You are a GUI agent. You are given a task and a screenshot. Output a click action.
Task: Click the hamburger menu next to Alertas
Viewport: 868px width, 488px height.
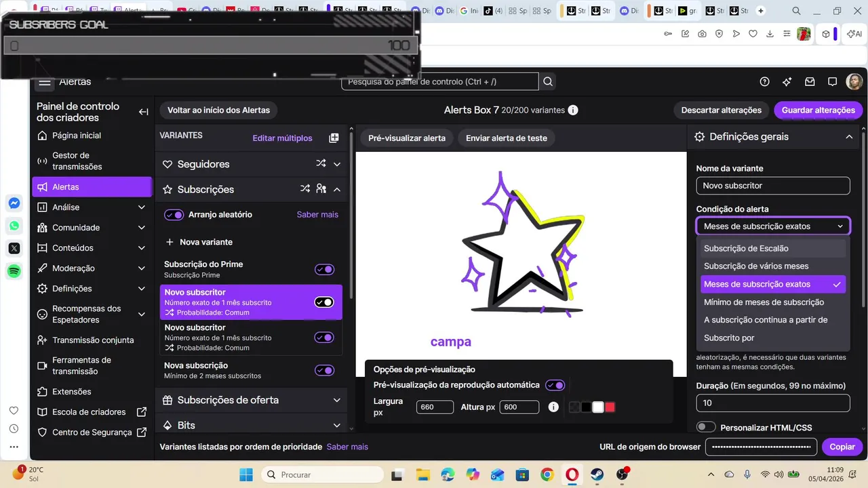tap(45, 82)
